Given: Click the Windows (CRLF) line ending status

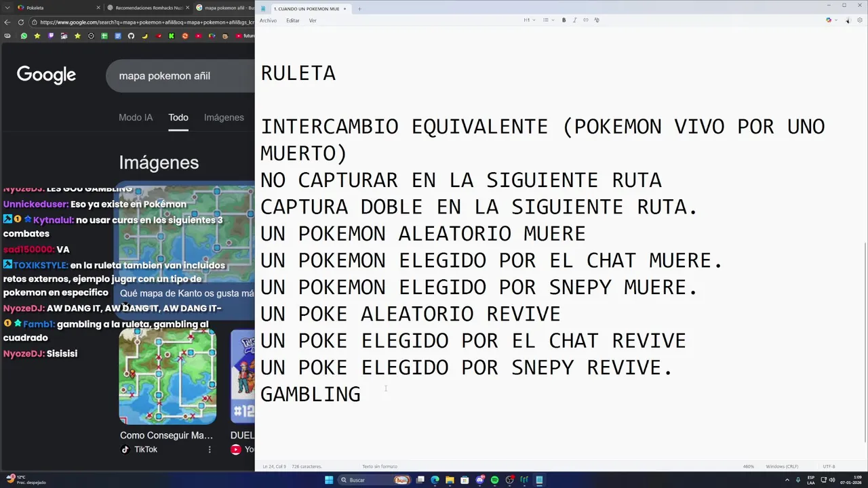Looking at the screenshot, I should point(782,466).
